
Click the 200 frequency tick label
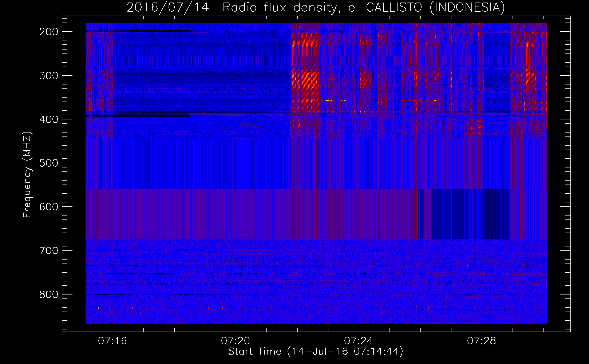[49, 32]
